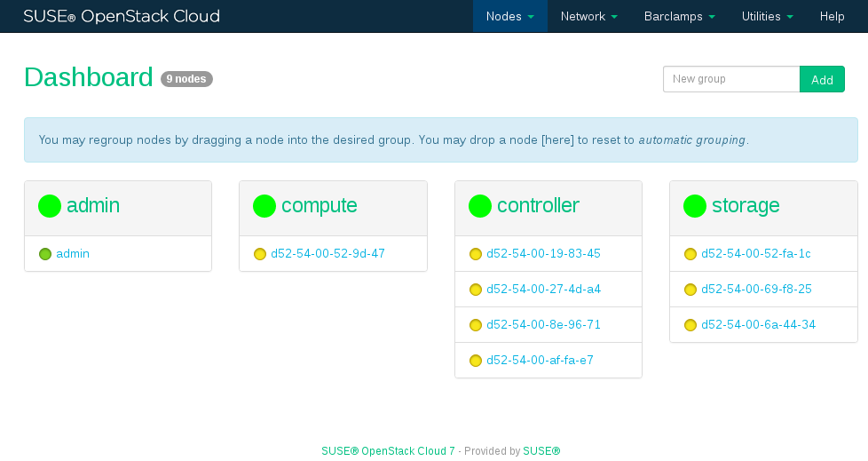Open the Barclamps dropdown menu
This screenshot has width=868, height=461.
coord(679,16)
